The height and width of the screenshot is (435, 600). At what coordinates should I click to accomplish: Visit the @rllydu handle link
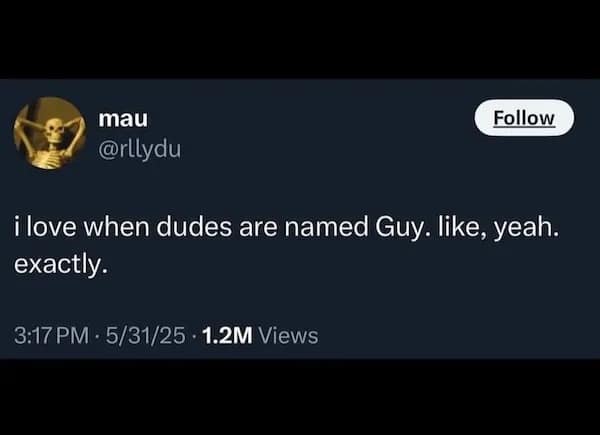click(x=139, y=150)
